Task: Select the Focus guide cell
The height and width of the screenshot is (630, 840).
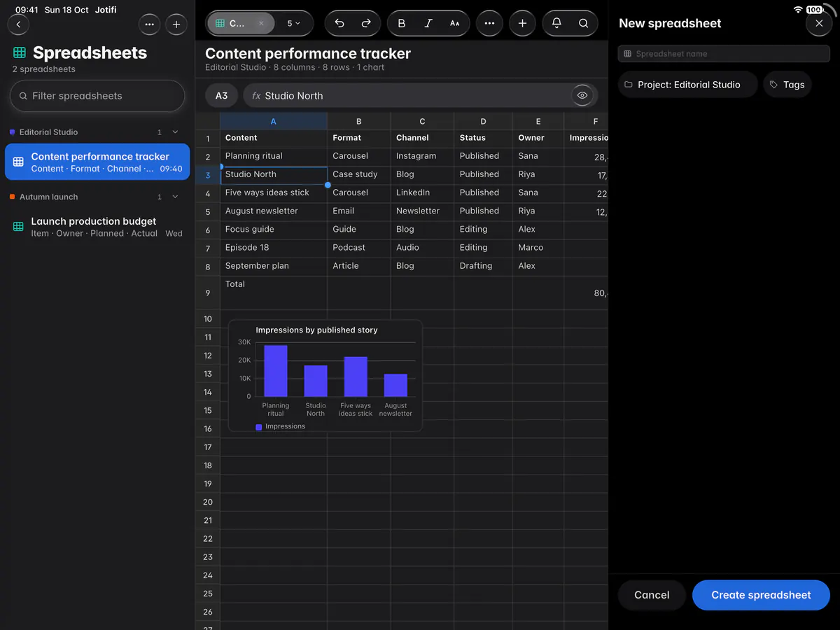Action: (274, 229)
